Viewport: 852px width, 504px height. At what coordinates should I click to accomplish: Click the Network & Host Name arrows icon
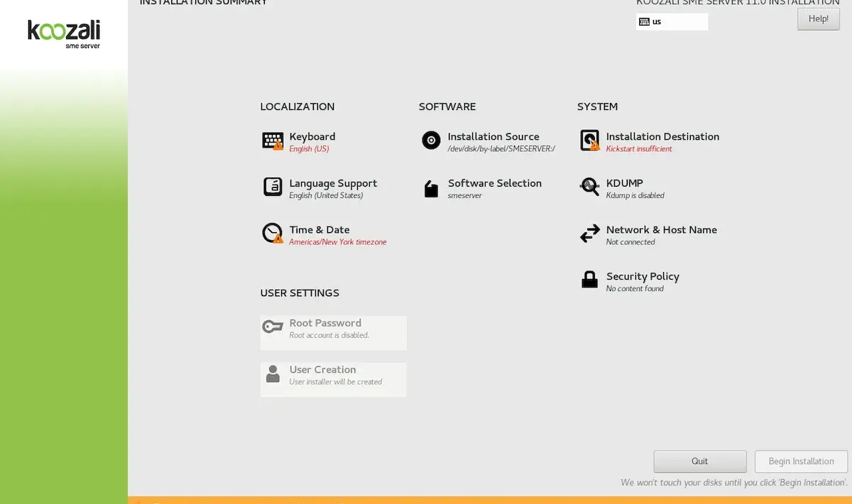click(x=590, y=234)
